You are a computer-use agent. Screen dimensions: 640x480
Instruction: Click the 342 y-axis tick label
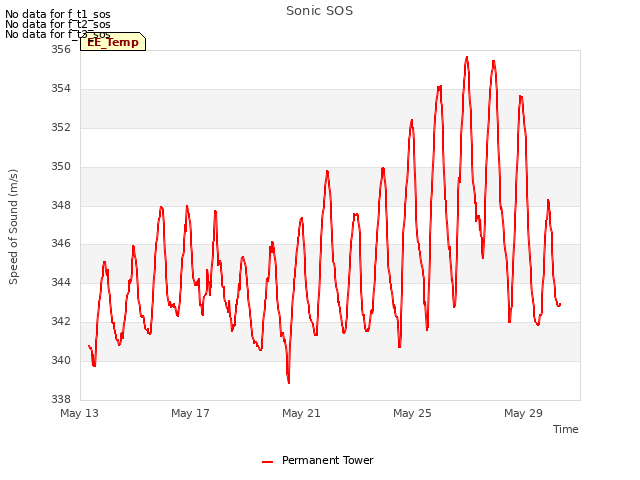click(61, 322)
